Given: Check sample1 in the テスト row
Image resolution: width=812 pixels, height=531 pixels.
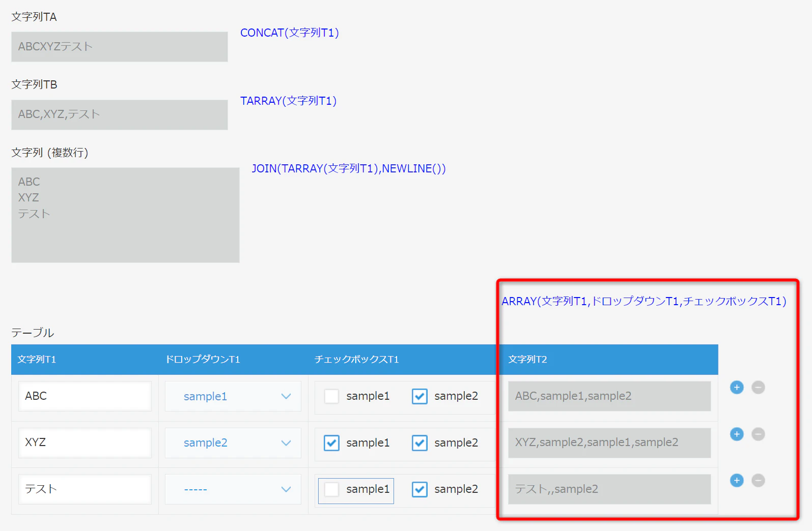Looking at the screenshot, I should tap(331, 489).
